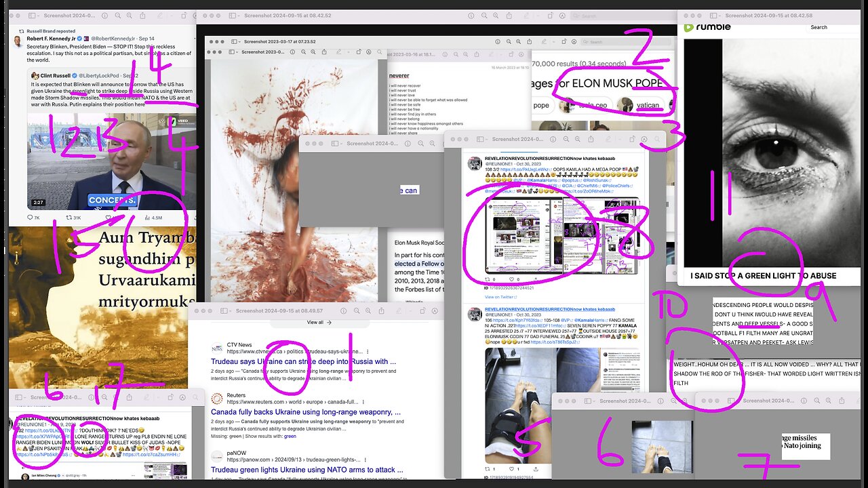Show Inspector in Screenshot 08.42.52 window

[x=471, y=15]
